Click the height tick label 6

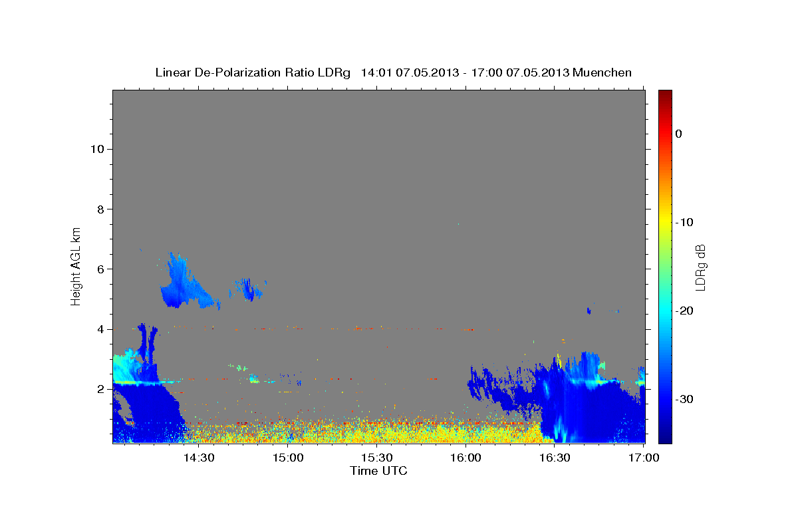[x=100, y=269]
